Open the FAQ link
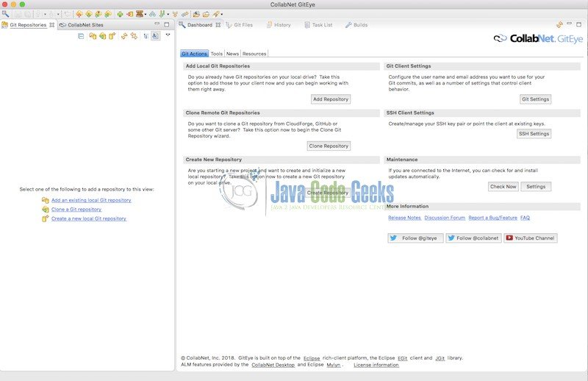Image resolution: width=588 pixels, height=381 pixels. click(525, 218)
